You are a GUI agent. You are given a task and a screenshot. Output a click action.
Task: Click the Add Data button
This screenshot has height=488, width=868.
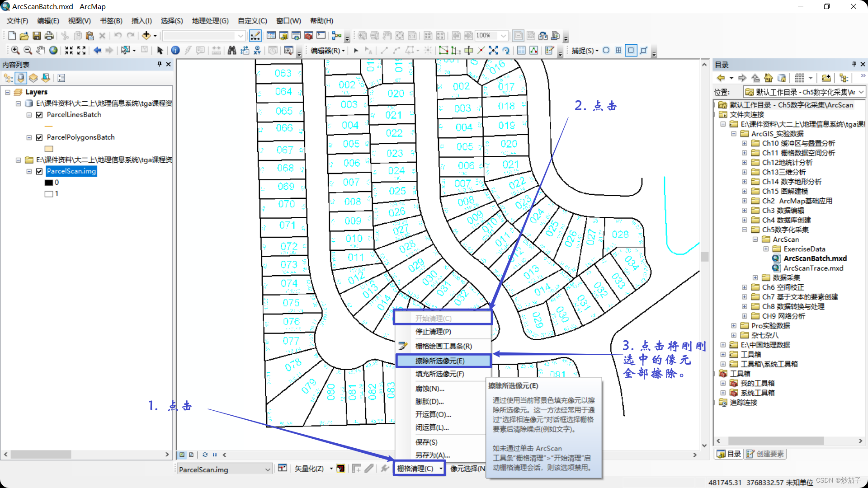click(x=146, y=36)
